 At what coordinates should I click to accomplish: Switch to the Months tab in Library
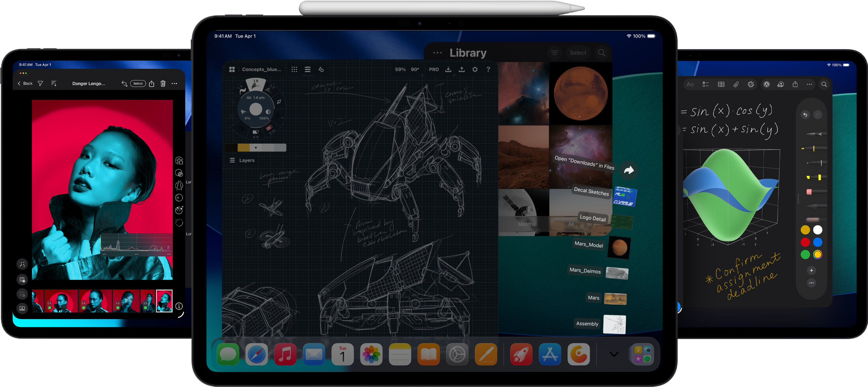(x=526, y=224)
